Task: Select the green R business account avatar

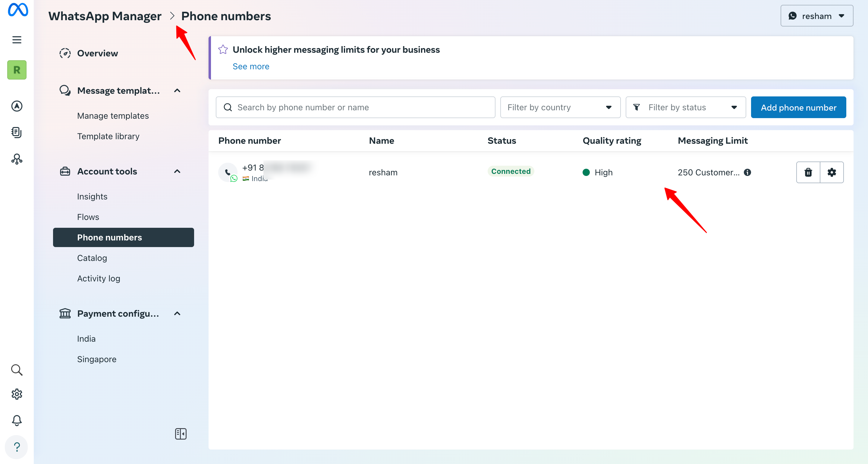Action: click(17, 70)
